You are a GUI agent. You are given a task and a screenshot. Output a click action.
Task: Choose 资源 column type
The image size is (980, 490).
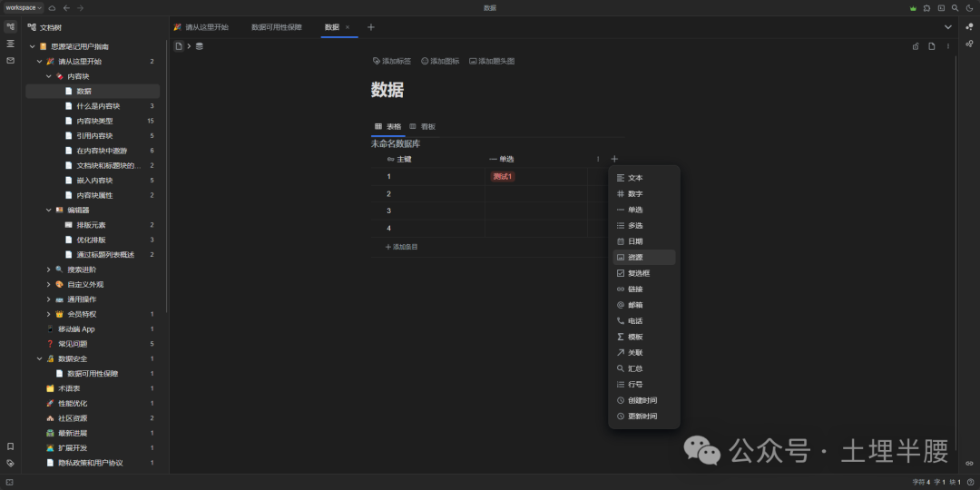pyautogui.click(x=643, y=258)
